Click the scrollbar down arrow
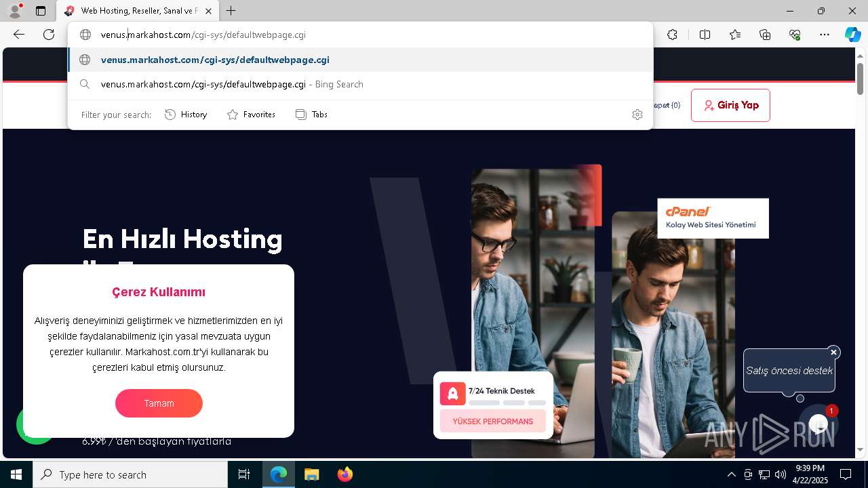 click(x=860, y=449)
